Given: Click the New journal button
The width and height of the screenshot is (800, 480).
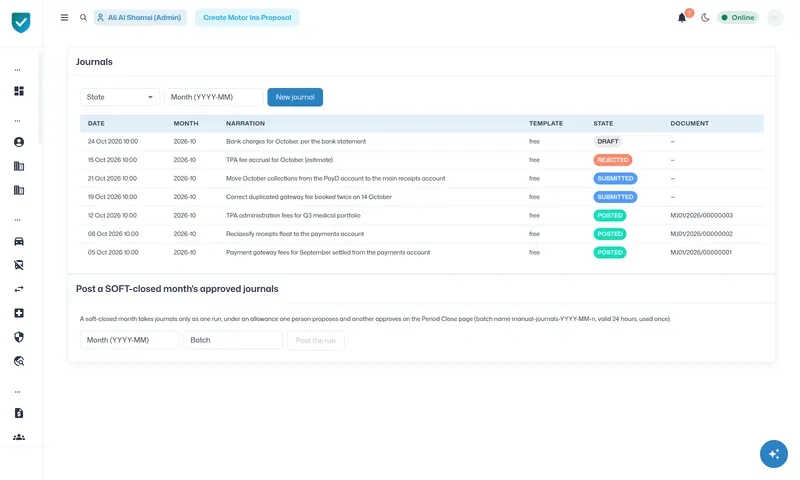Looking at the screenshot, I should click(295, 97).
